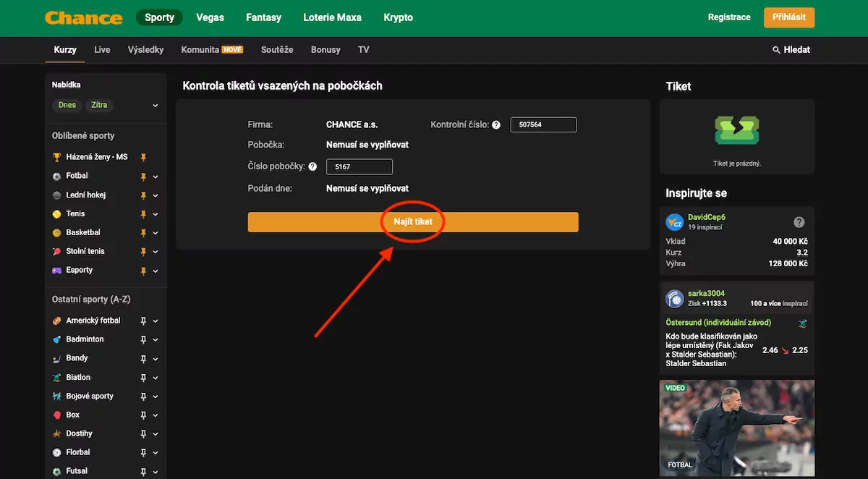868x479 pixels.
Task: Select the Tenis ball icon
Action: coord(56,213)
